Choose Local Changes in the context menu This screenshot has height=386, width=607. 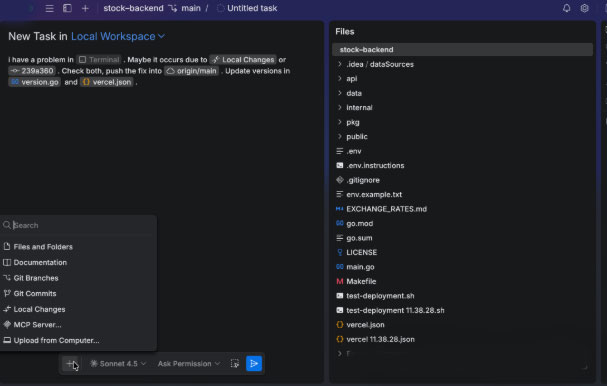tap(79, 309)
